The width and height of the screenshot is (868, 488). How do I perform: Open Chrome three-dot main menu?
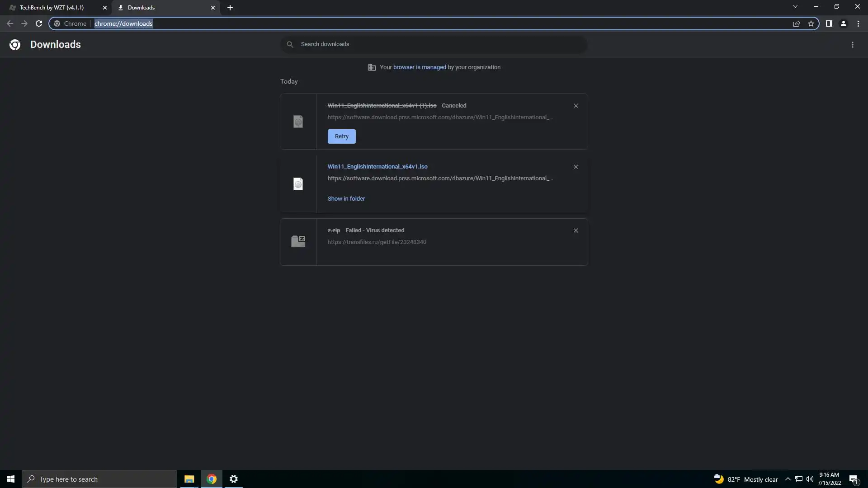858,23
